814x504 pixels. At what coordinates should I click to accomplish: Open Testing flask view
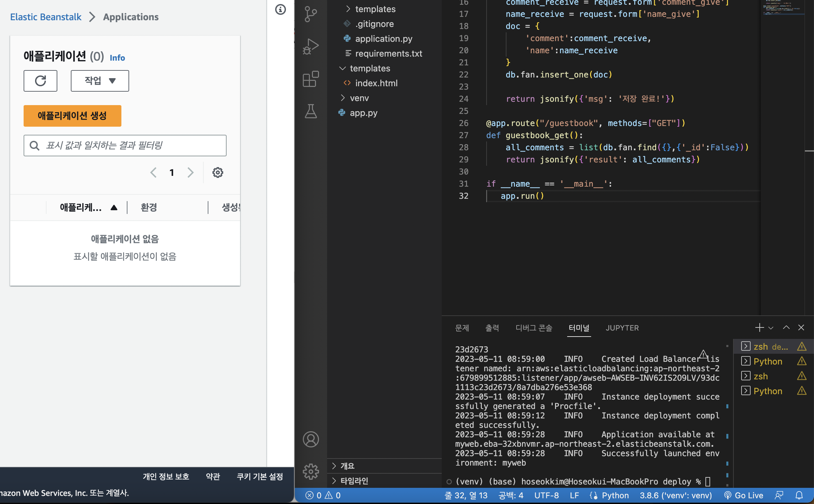tap(311, 111)
